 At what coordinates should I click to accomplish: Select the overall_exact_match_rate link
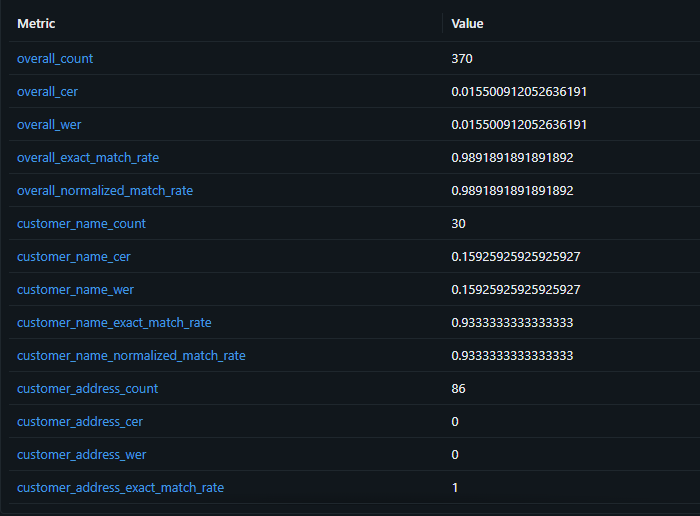coord(88,158)
